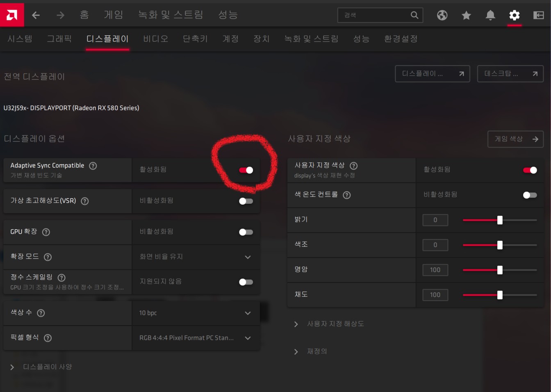Disable the circled Adaptive Sync Compatible toggle
This screenshot has width=551, height=392.
coord(246,170)
